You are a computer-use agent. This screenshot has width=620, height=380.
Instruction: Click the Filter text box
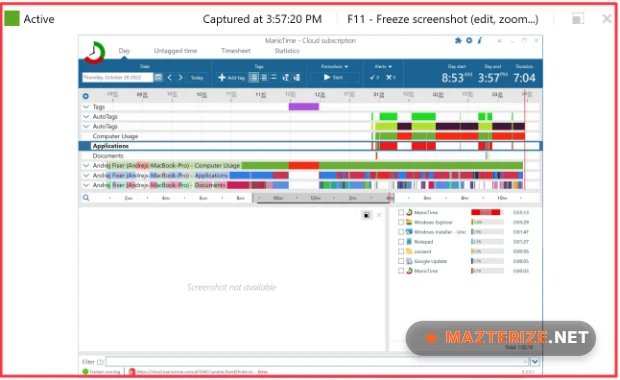coord(317,361)
